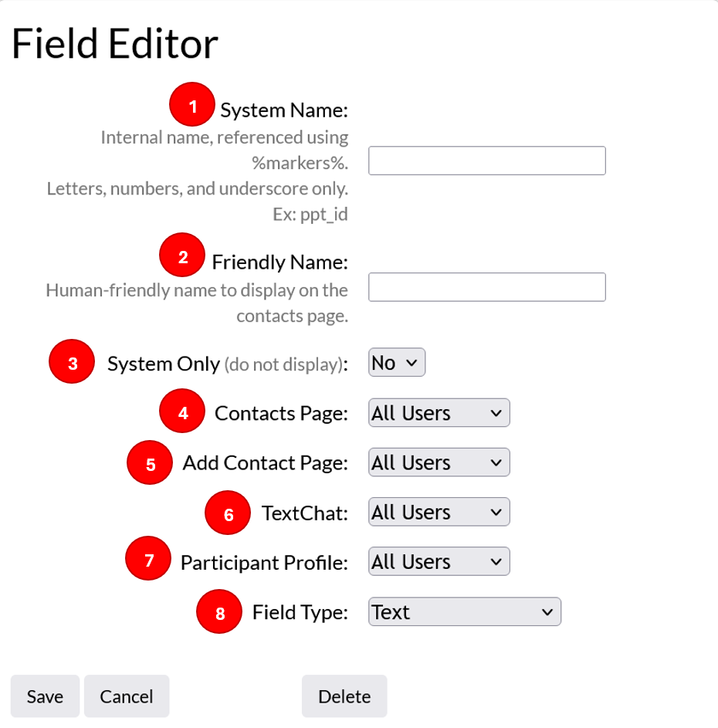Open the Field Type Text dropdown
Image resolution: width=718 pixels, height=728 pixels.
click(x=465, y=612)
